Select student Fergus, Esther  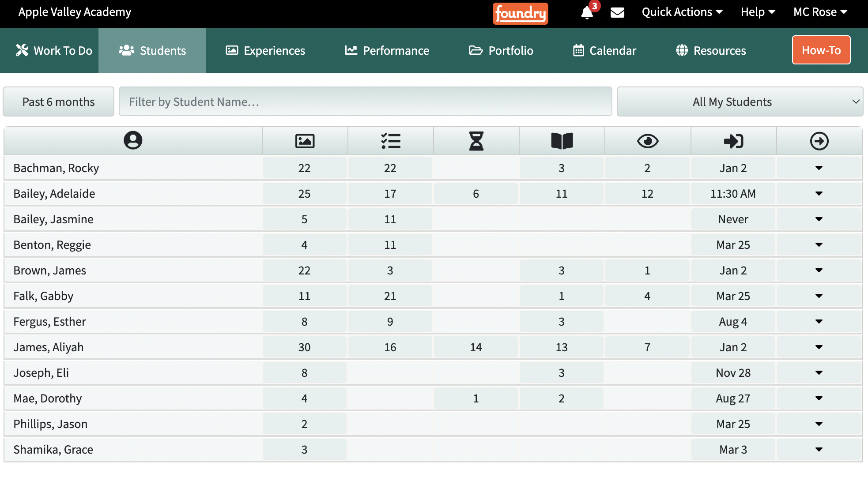click(x=49, y=322)
